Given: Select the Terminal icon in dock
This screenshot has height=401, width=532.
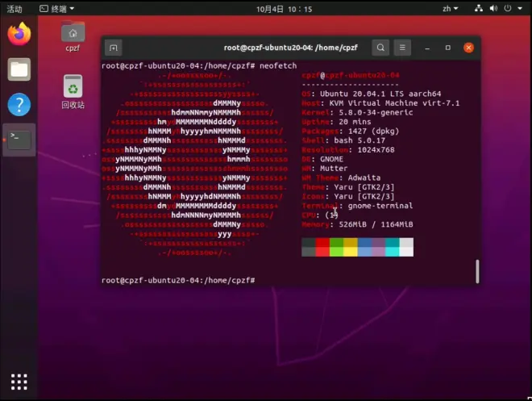Looking at the screenshot, I should 19,140.
